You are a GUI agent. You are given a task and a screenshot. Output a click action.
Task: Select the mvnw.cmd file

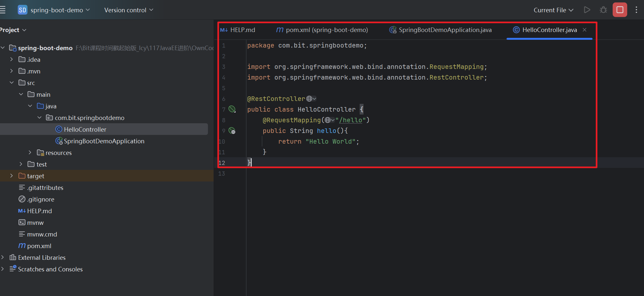pos(42,234)
